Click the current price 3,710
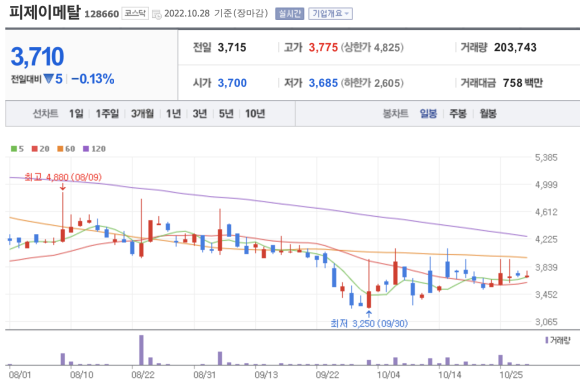The width and height of the screenshot is (580, 392). [x=37, y=57]
